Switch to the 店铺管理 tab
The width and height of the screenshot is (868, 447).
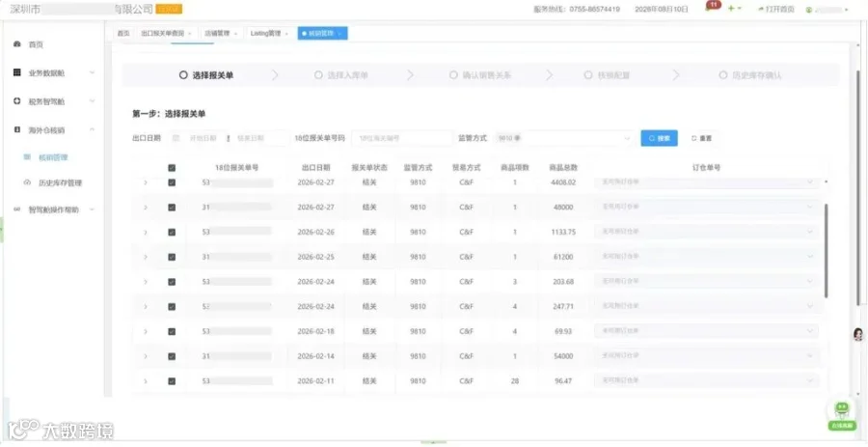point(221,34)
